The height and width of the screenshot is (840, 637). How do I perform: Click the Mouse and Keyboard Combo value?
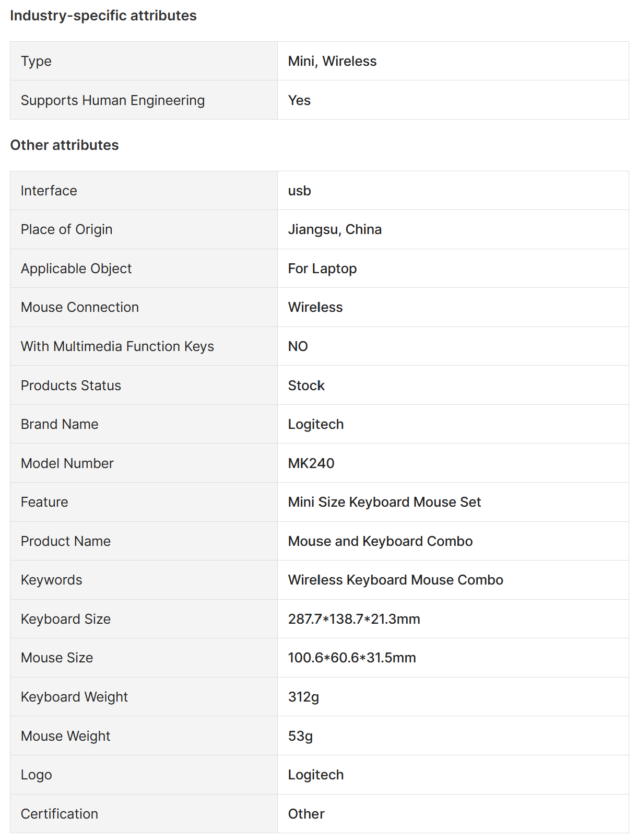coord(380,541)
